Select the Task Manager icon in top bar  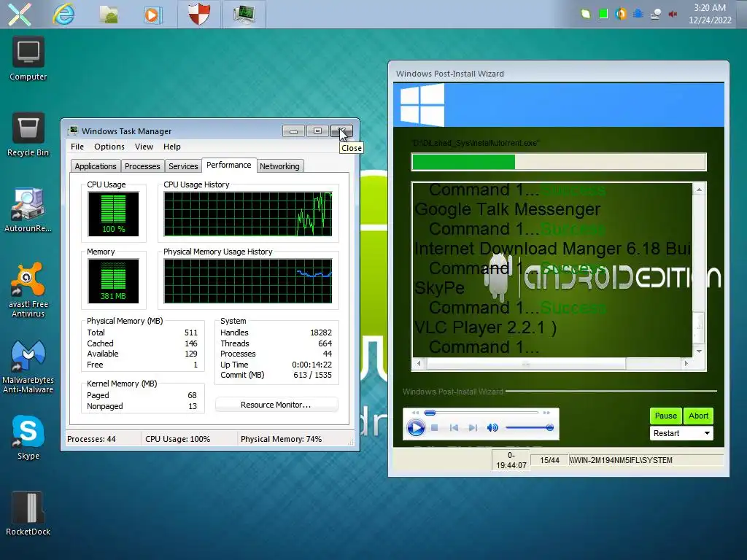(x=244, y=14)
